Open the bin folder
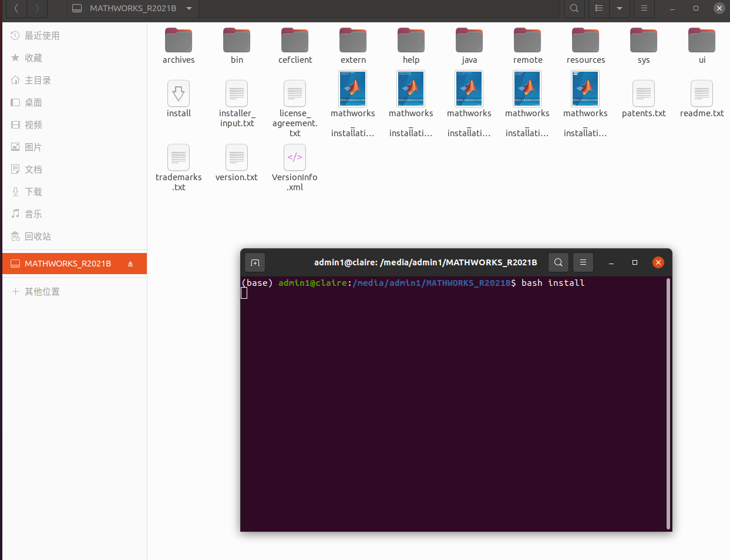730x560 pixels. click(237, 46)
